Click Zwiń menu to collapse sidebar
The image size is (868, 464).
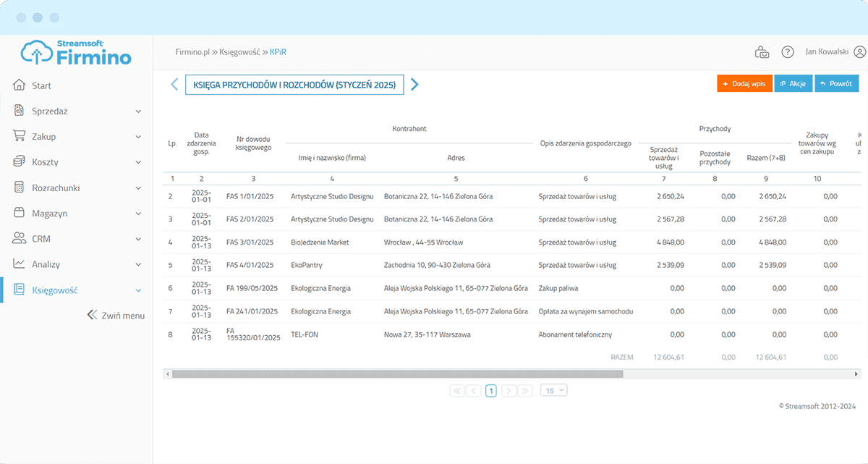(116, 316)
